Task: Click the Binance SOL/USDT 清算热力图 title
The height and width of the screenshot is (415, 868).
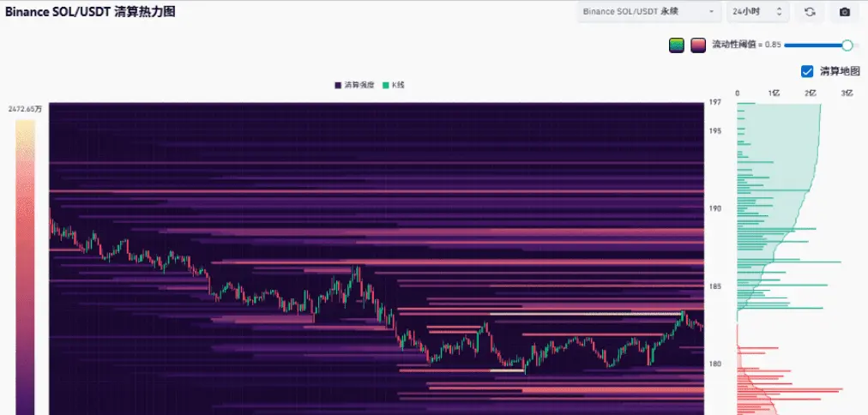Action: coord(90,12)
